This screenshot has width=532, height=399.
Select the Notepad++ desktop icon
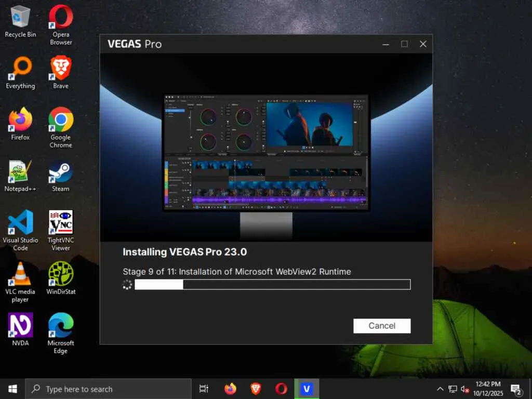(20, 176)
